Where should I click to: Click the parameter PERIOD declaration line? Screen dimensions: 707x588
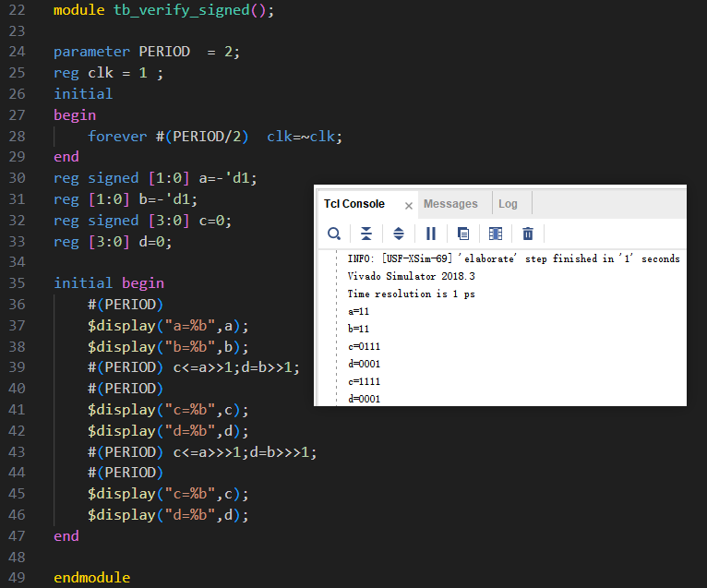tap(146, 52)
